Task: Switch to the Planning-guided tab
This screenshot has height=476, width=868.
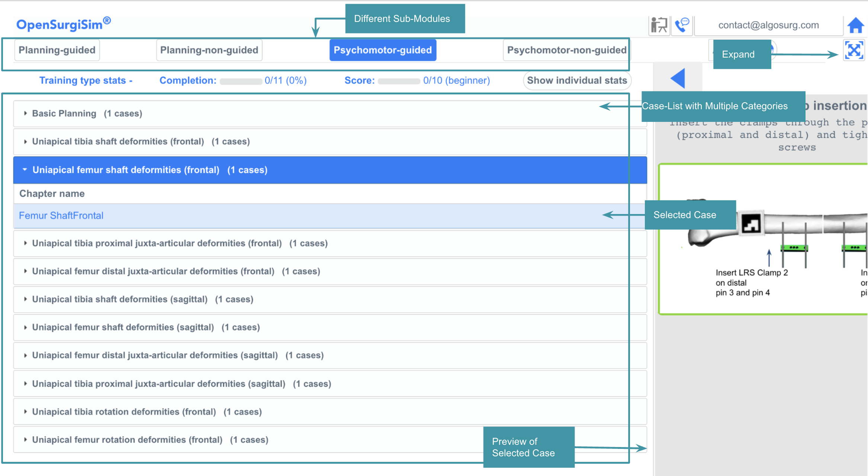Action: (57, 50)
